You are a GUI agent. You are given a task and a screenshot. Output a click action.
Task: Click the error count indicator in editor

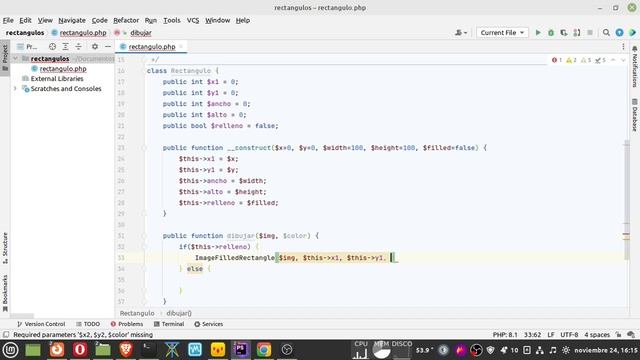[557, 60]
